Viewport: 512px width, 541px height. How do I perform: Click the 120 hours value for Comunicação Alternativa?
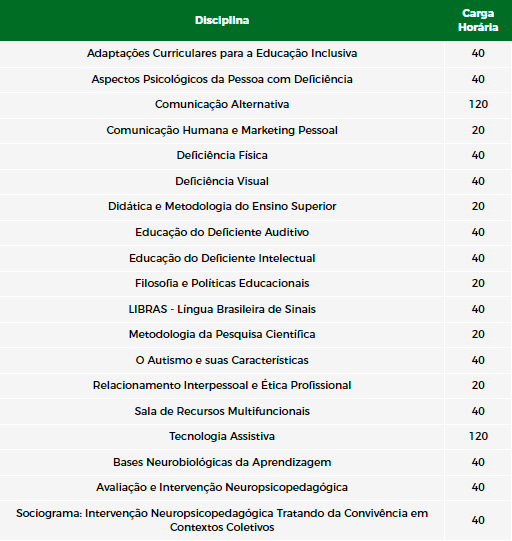[x=478, y=105]
